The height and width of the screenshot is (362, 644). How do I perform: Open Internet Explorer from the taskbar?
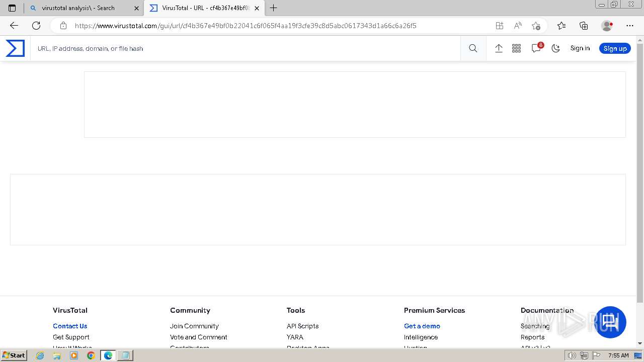point(40,355)
